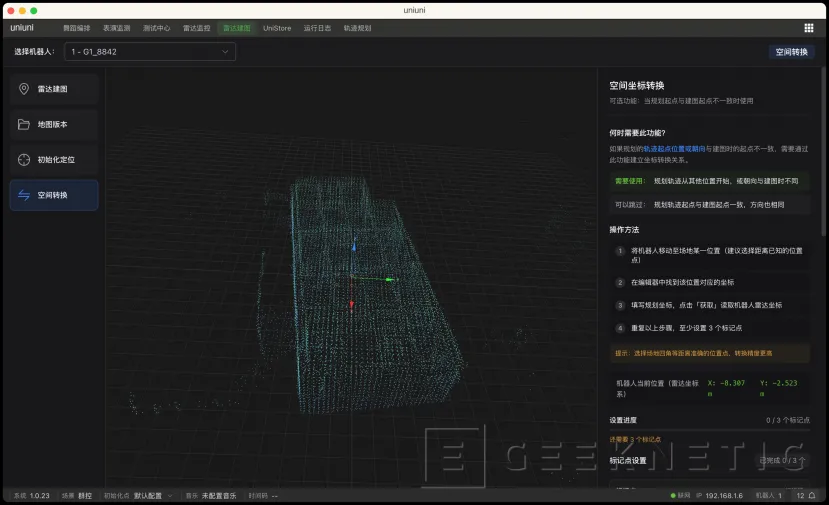The image size is (829, 505).
Task: Click the notification bell in status bar
Action: point(812,495)
